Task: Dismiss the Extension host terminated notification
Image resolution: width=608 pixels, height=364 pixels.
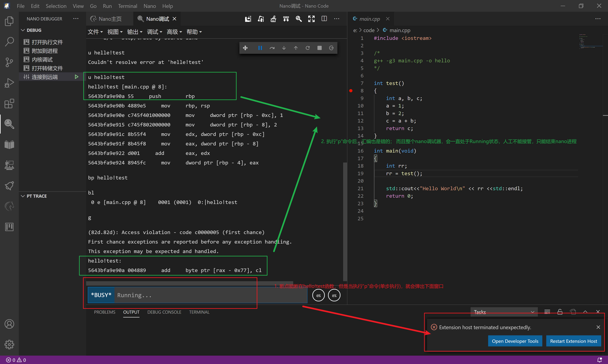Action: [598, 327]
